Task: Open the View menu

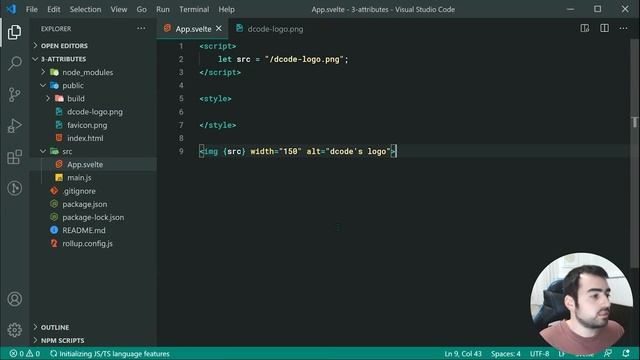Action: (x=119, y=9)
